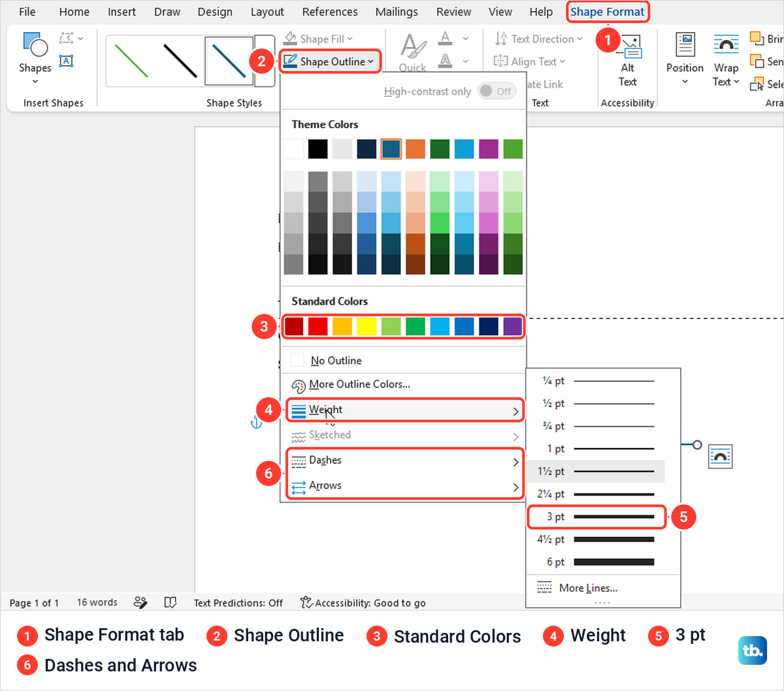The height and width of the screenshot is (691, 784).
Task: Open the Help tab
Action: (541, 12)
